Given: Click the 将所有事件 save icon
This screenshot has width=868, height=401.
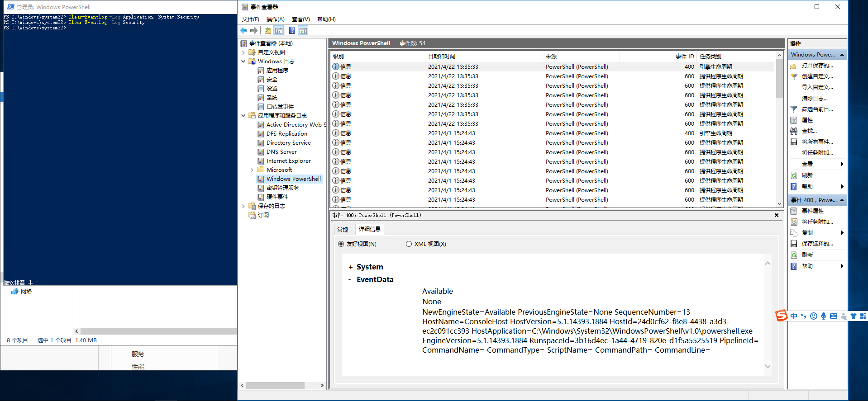Looking at the screenshot, I should coord(794,142).
